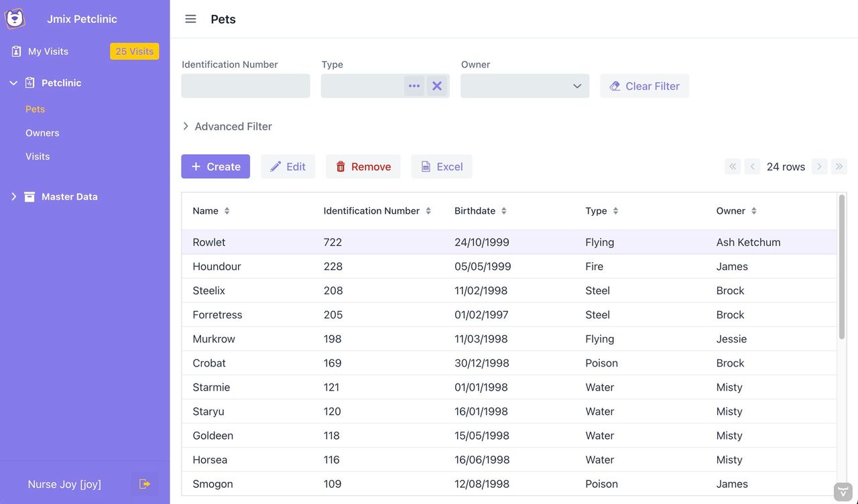
Task: Toggle sorting on the Owner column
Action: tap(753, 210)
